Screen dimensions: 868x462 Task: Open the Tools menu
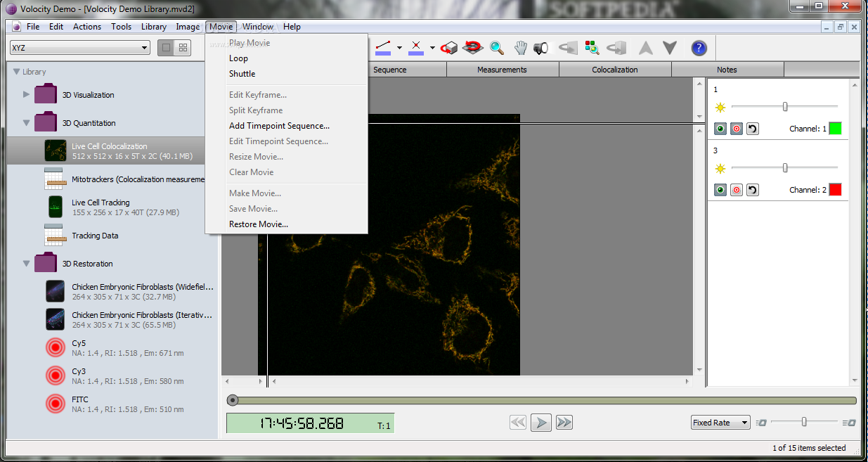tap(121, 27)
